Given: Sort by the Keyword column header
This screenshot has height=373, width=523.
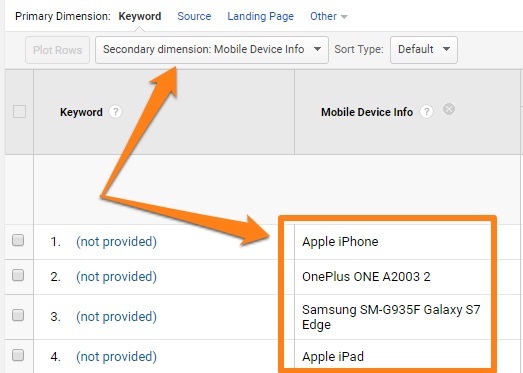Looking at the screenshot, I should pos(81,112).
